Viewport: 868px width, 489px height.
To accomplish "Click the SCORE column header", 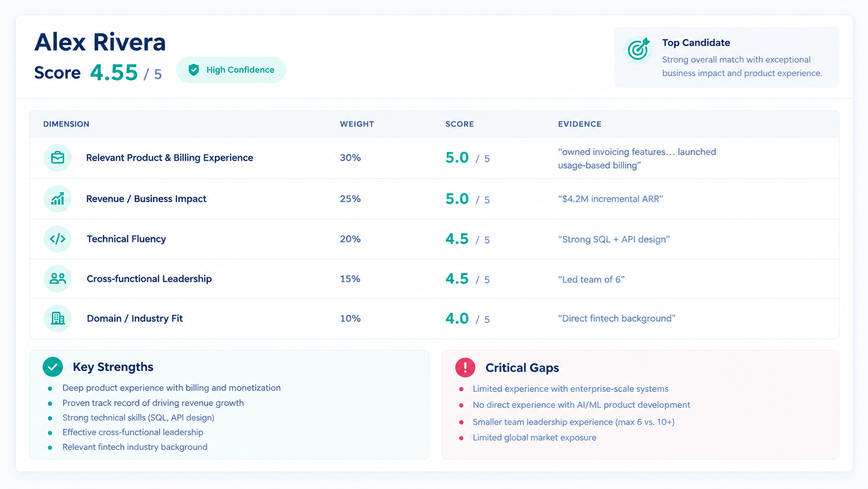I will click(x=459, y=124).
